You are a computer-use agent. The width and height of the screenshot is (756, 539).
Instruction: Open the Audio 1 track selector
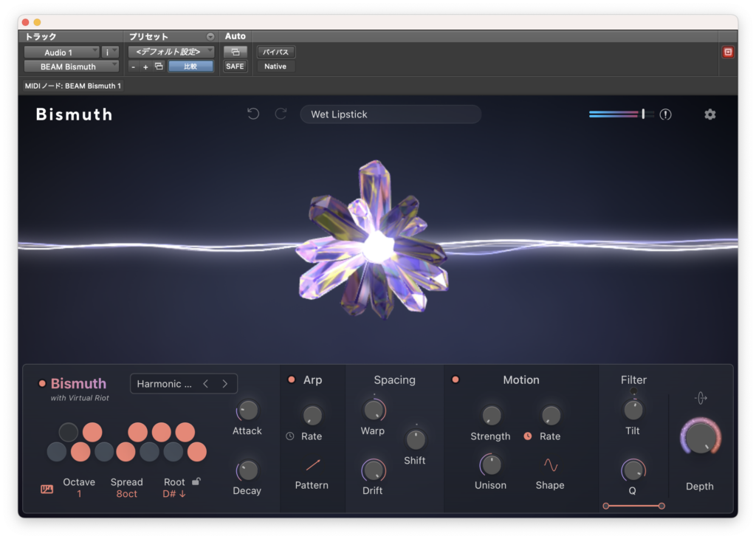[x=62, y=52]
